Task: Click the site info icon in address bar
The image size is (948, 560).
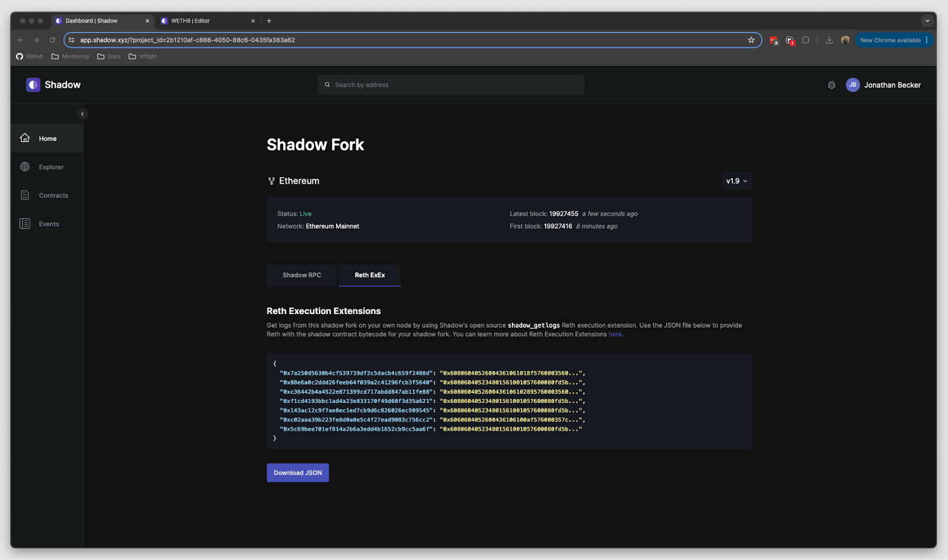Action: [71, 40]
